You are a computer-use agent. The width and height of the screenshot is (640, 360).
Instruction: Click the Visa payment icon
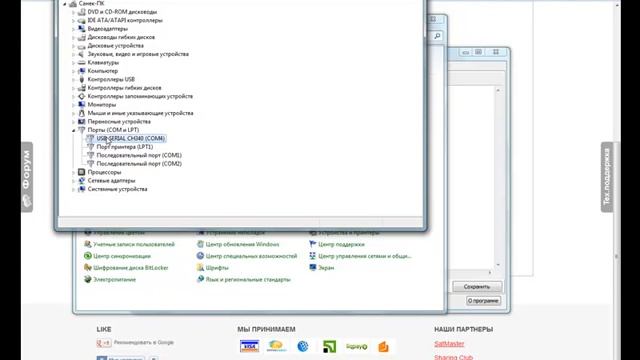tap(249, 346)
